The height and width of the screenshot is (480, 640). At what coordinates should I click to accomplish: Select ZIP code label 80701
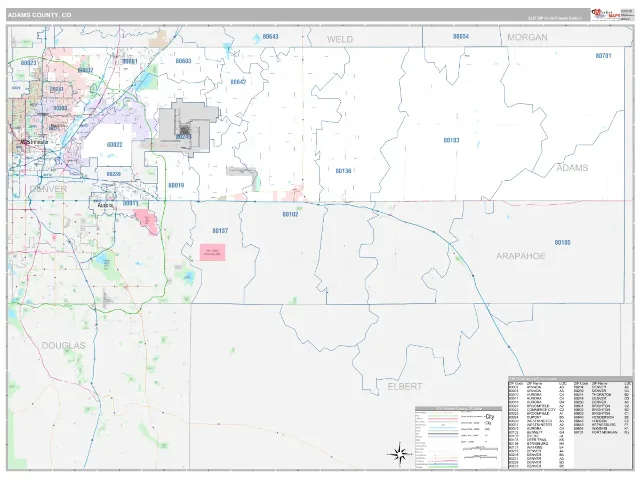603,56
